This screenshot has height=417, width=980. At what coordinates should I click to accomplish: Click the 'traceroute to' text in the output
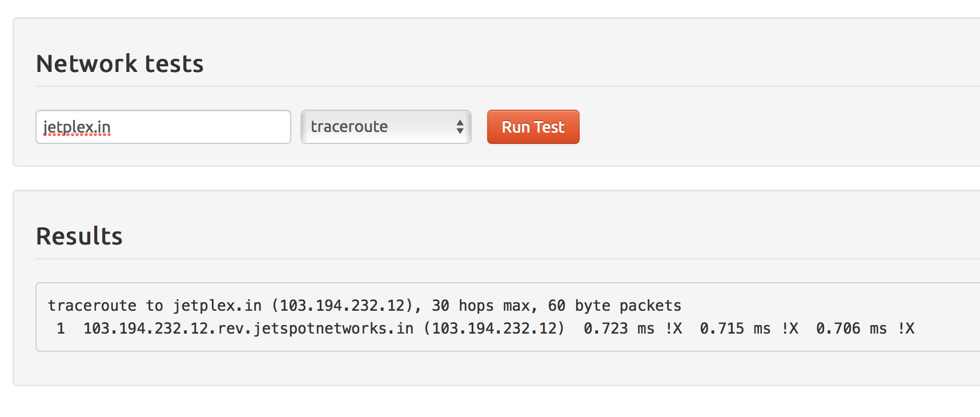point(106,306)
